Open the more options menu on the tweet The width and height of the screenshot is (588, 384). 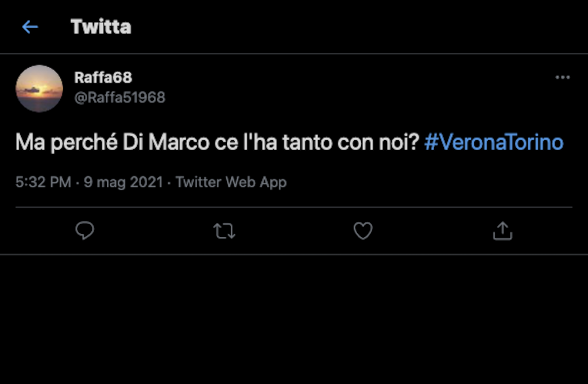[562, 78]
